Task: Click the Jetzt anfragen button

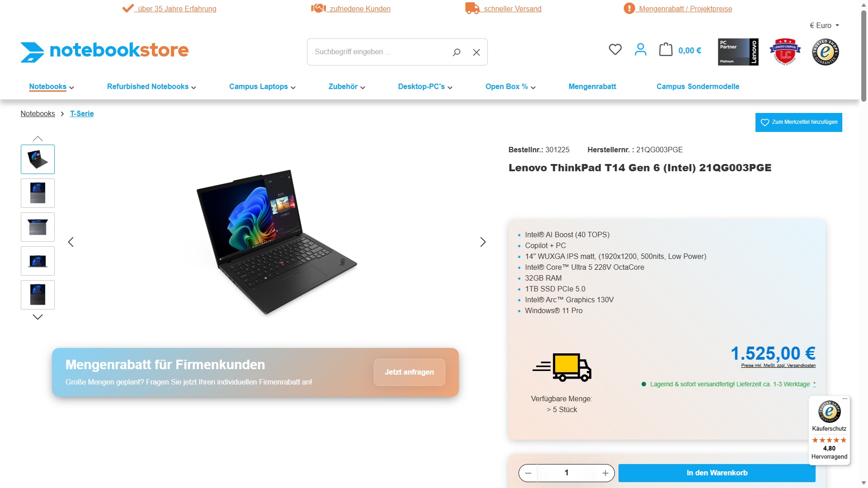Action: click(409, 372)
